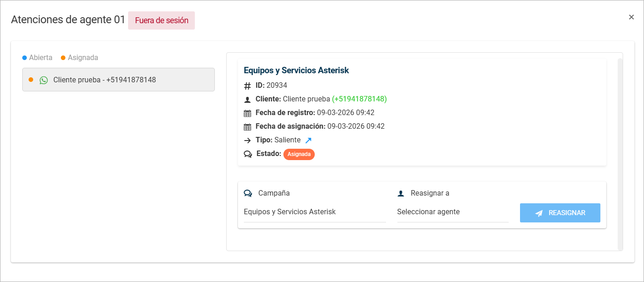Click the vertical scrollbar of details panel
644x282 pixels.
click(x=620, y=154)
